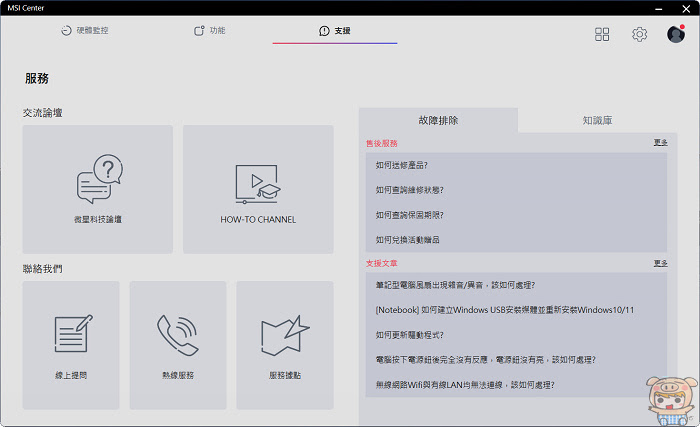Click the 聯絡我們 section label
This screenshot has width=700, height=427.
42,269
